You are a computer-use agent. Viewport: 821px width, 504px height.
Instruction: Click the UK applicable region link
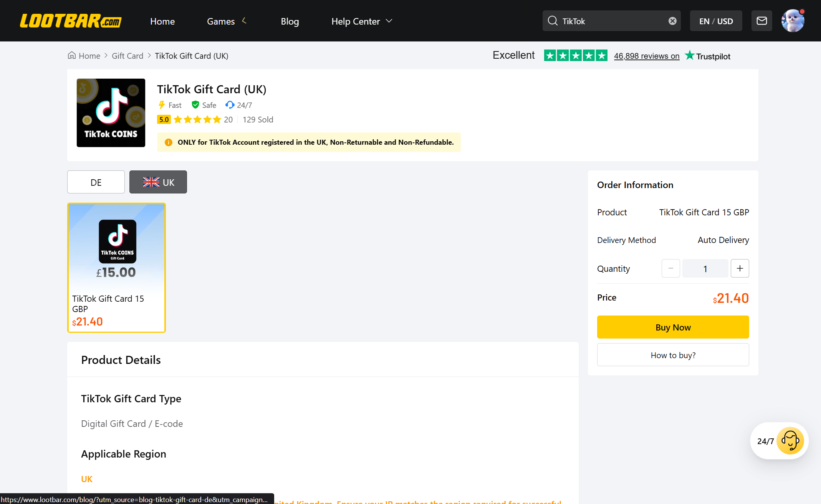point(87,479)
